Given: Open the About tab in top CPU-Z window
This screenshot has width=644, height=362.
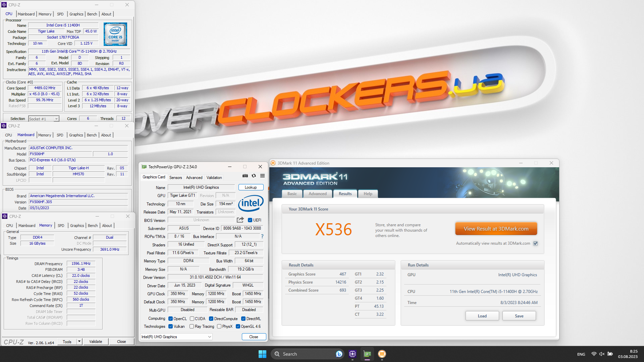Looking at the screenshot, I should tap(106, 14).
